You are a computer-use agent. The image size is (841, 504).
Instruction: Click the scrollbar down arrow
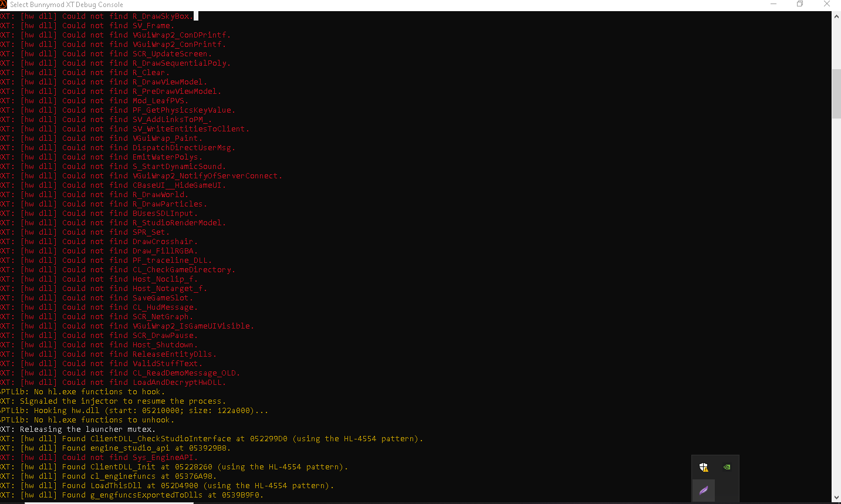[836, 498]
